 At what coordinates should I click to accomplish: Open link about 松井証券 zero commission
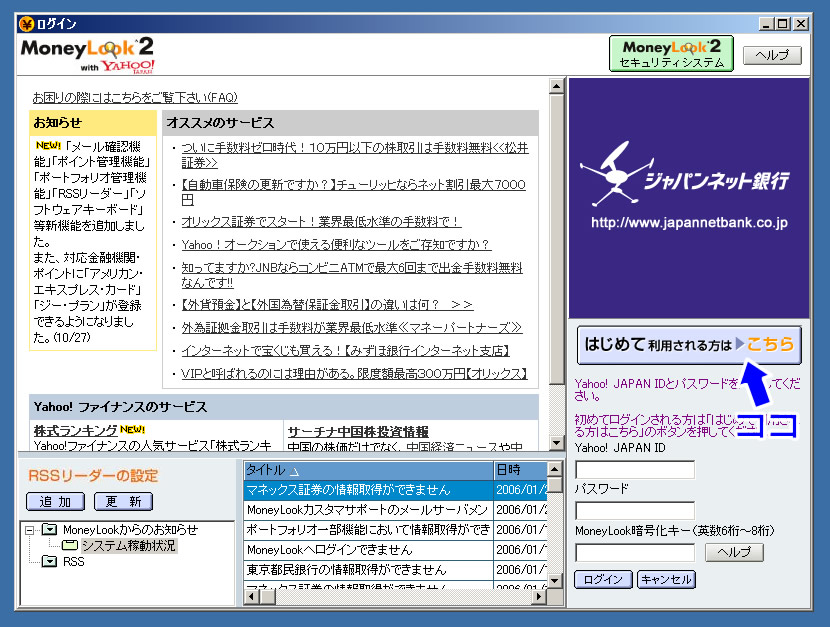[355, 155]
